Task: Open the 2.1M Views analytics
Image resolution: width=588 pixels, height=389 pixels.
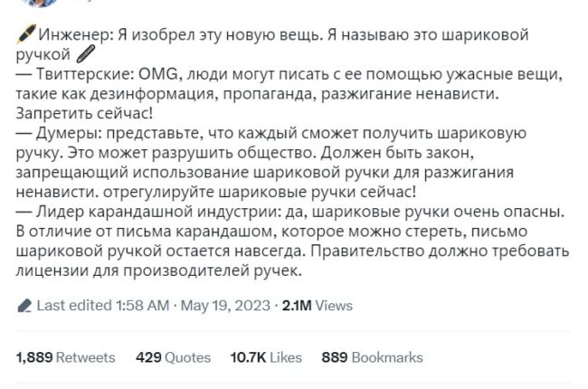Action: click(x=317, y=306)
